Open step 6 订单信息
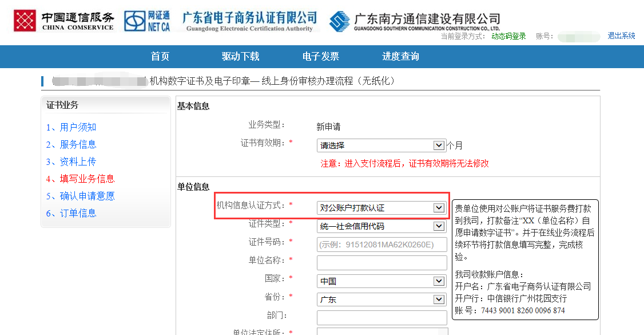Screen dimensions: 644x335 tap(71, 213)
